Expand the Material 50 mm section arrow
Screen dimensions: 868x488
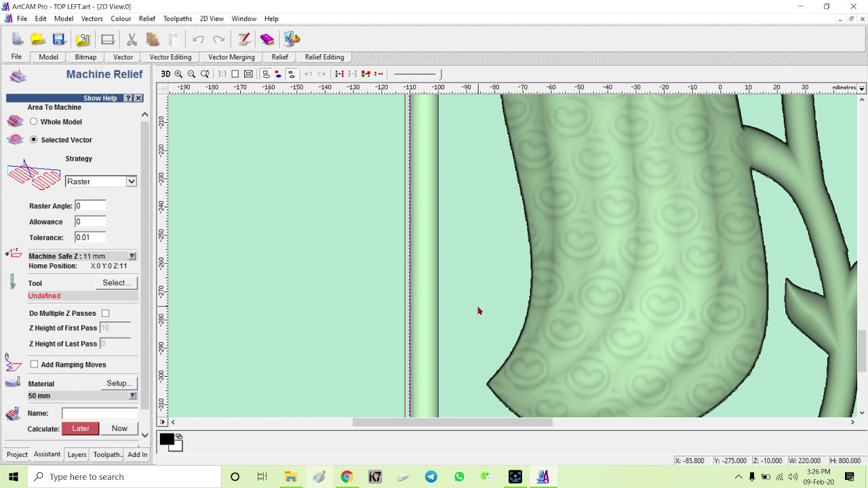click(x=132, y=396)
